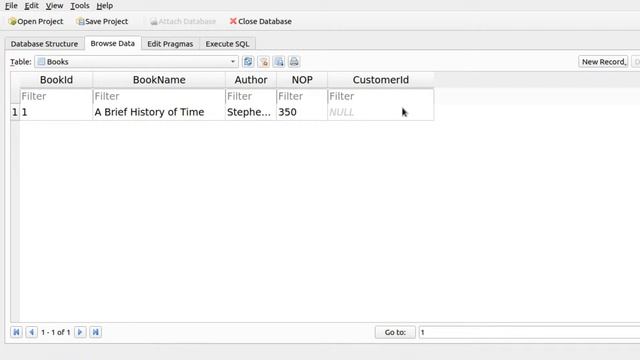Refresh the Books table data

(x=248, y=62)
